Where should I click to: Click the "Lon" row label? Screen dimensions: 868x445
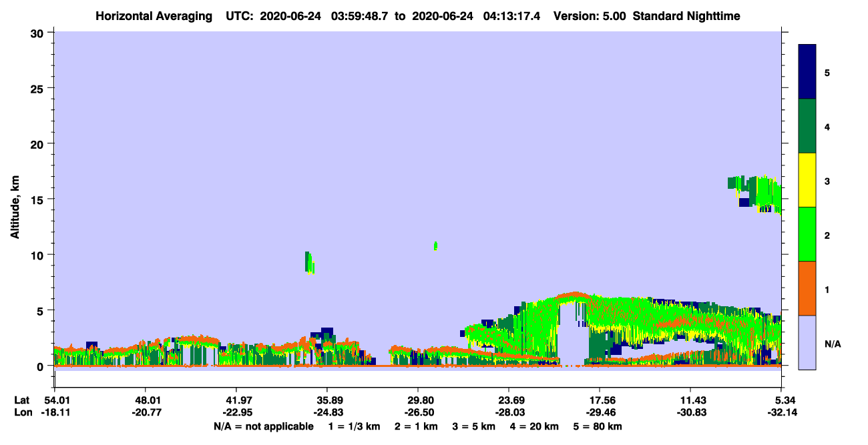(x=22, y=412)
